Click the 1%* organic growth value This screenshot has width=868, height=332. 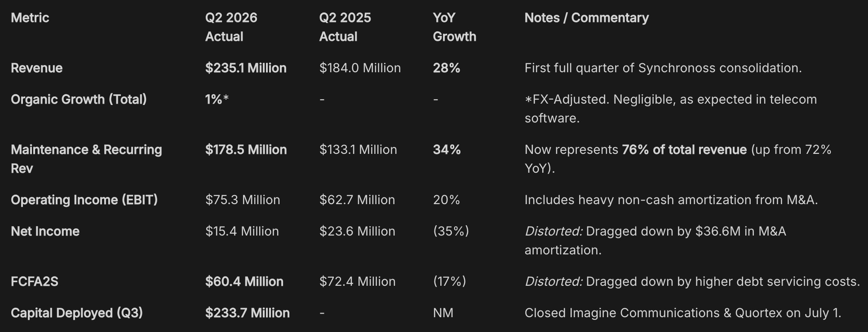point(217,100)
